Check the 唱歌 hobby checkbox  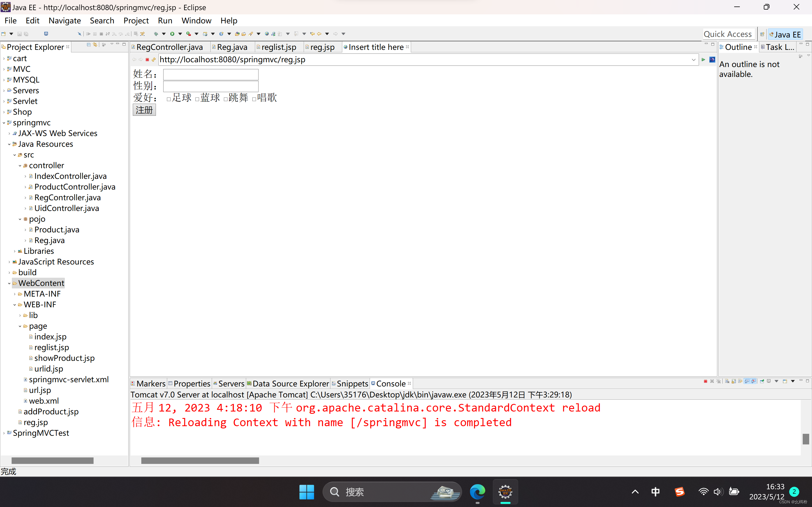click(x=254, y=99)
